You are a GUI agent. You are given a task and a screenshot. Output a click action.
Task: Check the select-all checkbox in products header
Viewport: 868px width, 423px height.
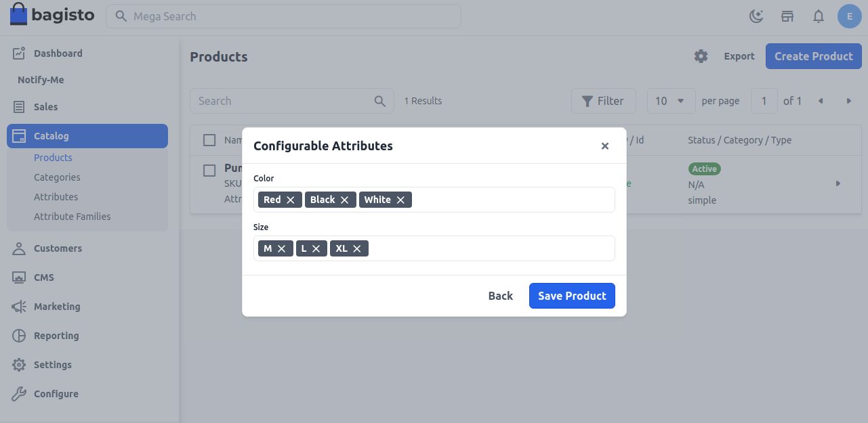point(209,140)
